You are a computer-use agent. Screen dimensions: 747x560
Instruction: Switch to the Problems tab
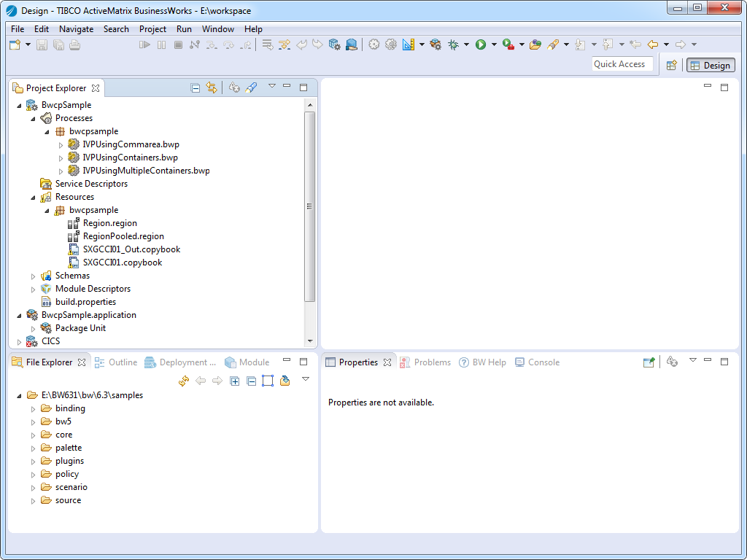tap(425, 362)
